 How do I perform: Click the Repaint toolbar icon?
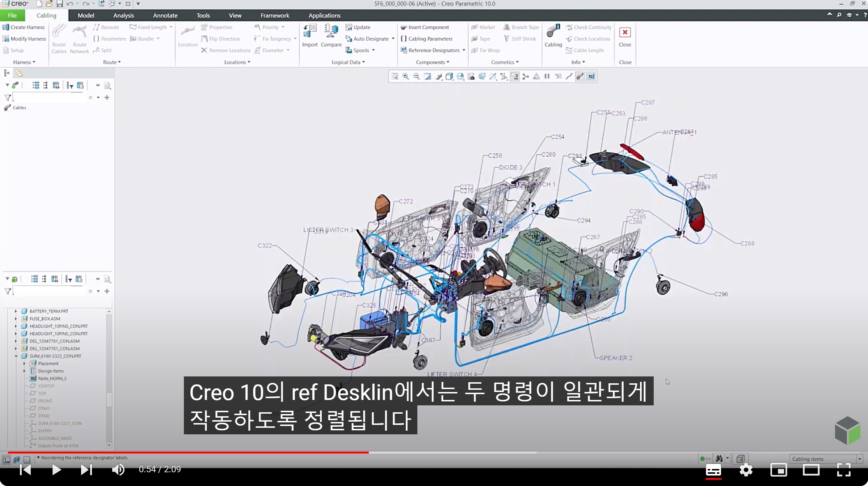427,76
